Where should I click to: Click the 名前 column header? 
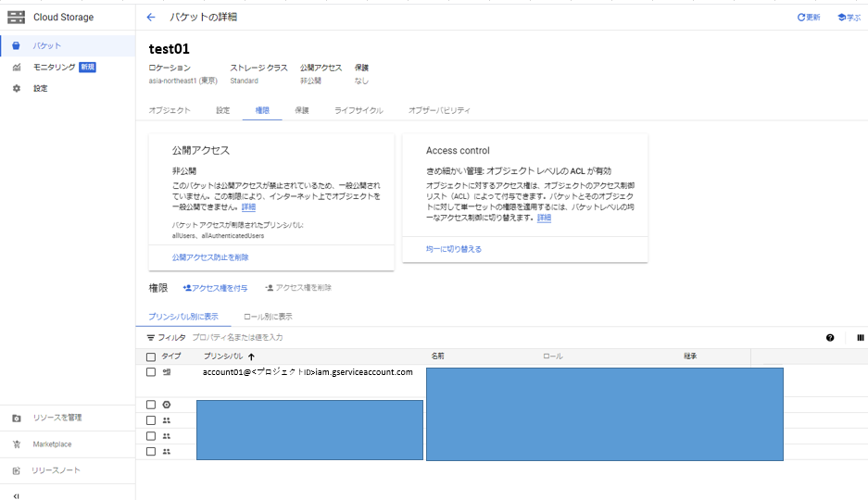[437, 356]
